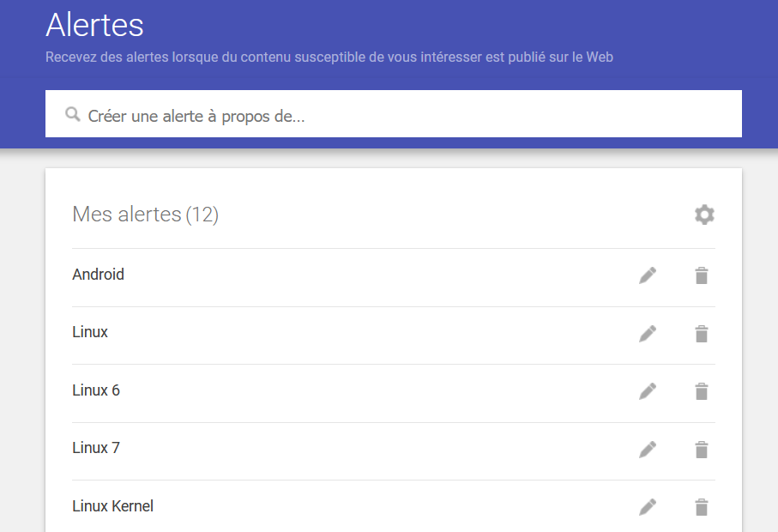Click the Alertes page title
The width and height of the screenshot is (778, 532).
[x=94, y=25]
